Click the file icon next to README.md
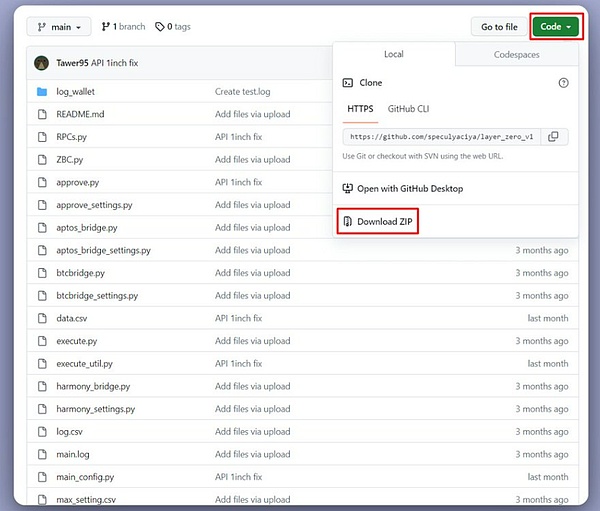This screenshot has height=511, width=600. tap(42, 114)
